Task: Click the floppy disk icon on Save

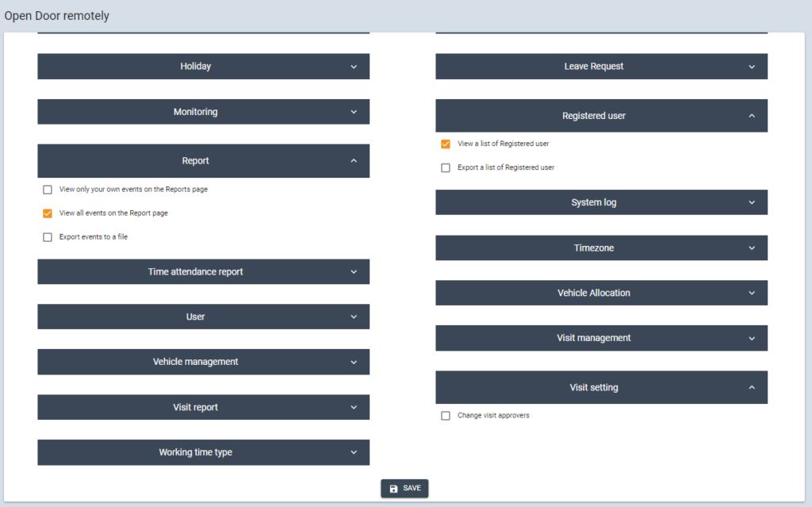Action: tap(394, 488)
